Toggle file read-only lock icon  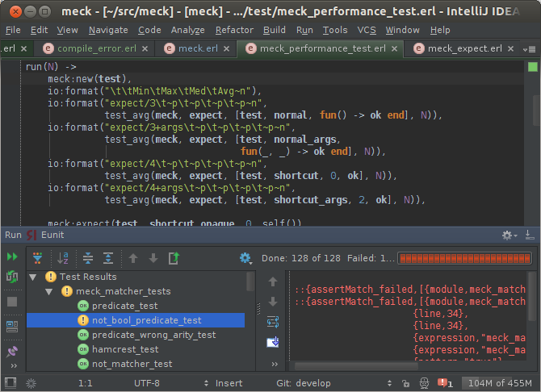[x=405, y=383]
